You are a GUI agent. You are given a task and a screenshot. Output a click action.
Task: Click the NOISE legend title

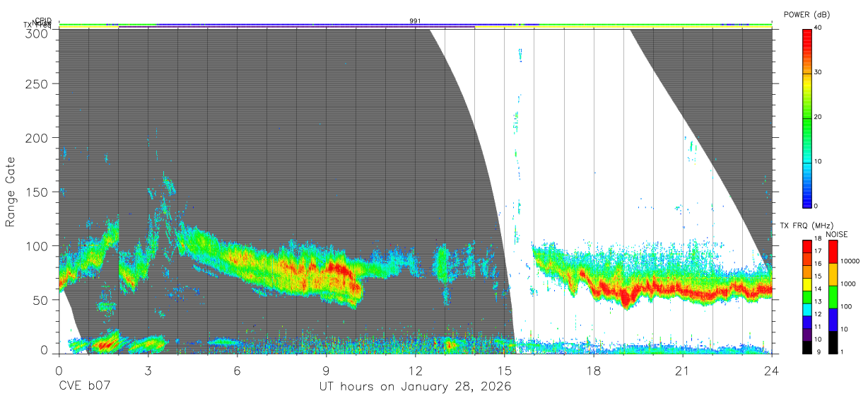837,234
